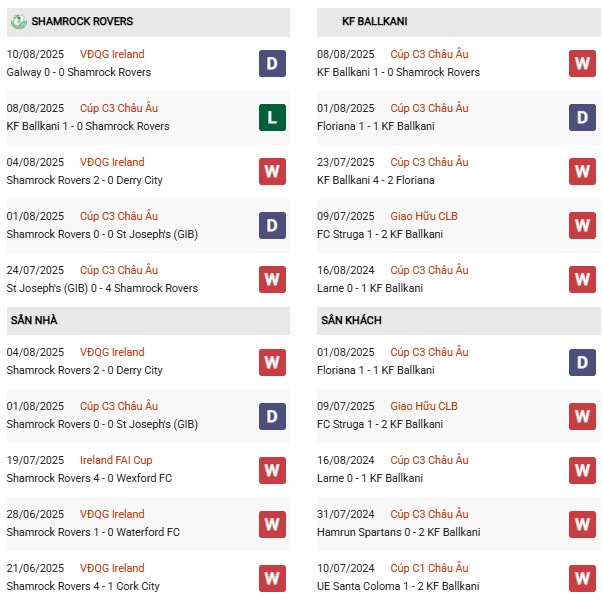Select the KF Ballkani header title

[375, 22]
